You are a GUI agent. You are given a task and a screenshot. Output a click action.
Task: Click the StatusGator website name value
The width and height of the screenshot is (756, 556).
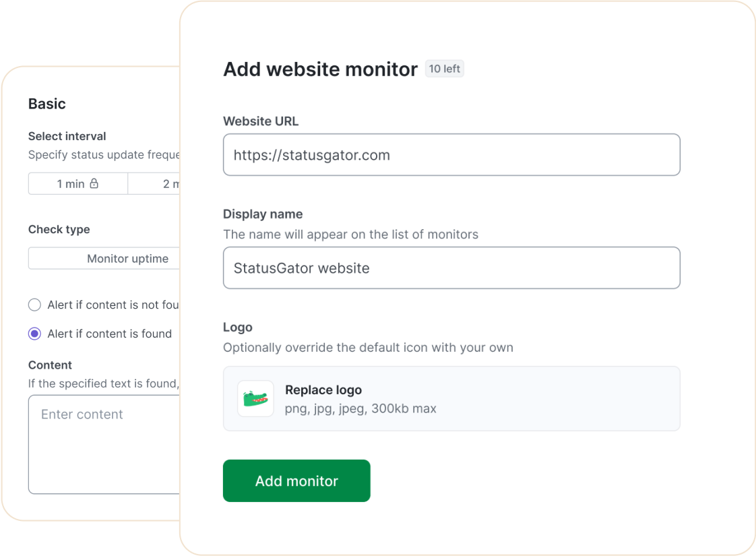301,268
